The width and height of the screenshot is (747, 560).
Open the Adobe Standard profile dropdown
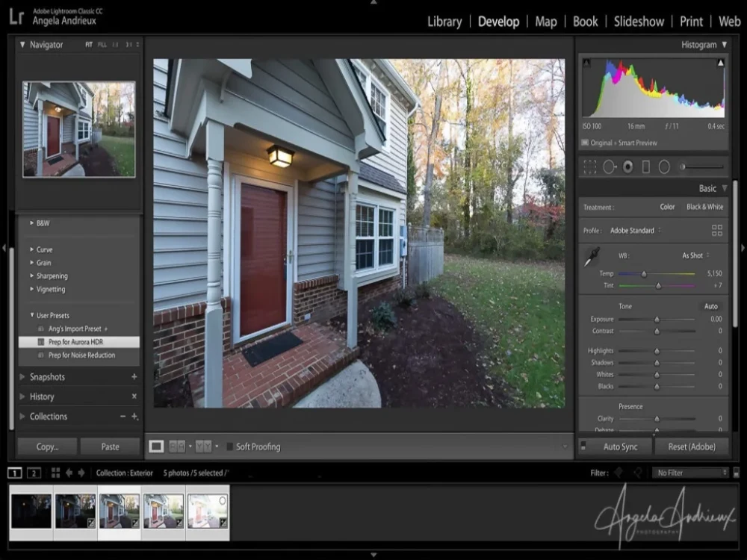[636, 231]
